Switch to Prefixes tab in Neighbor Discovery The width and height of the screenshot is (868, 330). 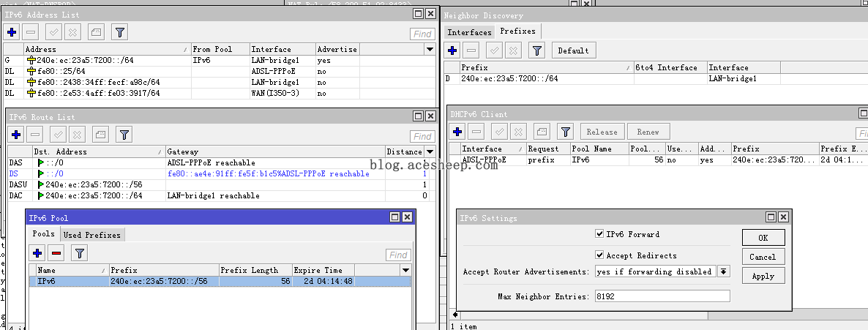coord(517,31)
